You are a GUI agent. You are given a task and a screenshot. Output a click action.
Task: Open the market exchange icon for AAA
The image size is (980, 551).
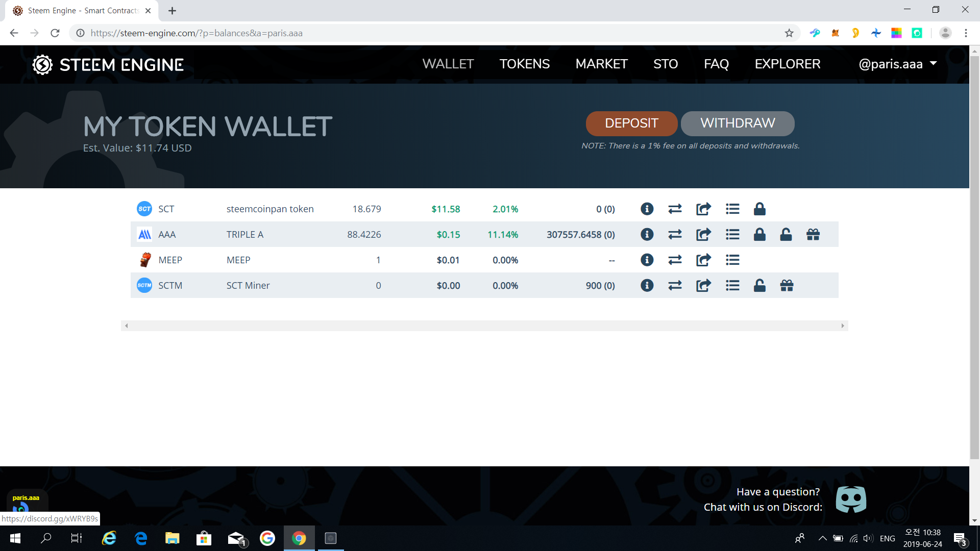675,234
